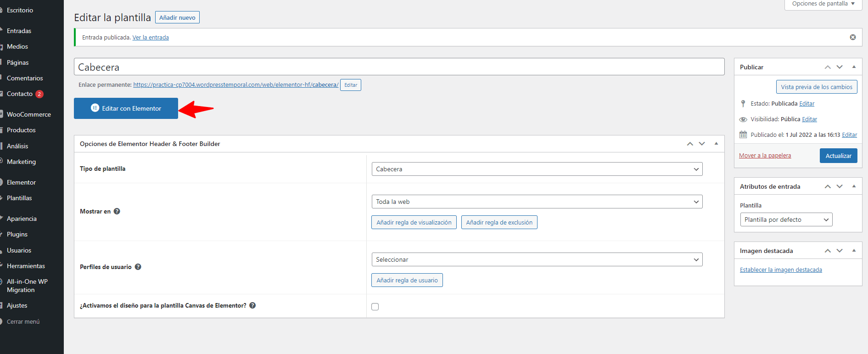Open Herramientas menu
This screenshot has height=354, width=868.
(26, 266)
